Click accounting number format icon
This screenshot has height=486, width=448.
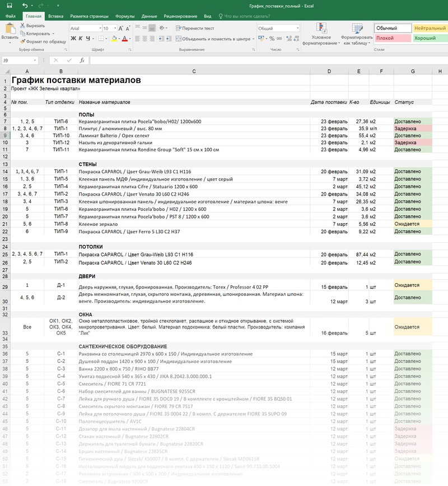pyautogui.click(x=262, y=39)
